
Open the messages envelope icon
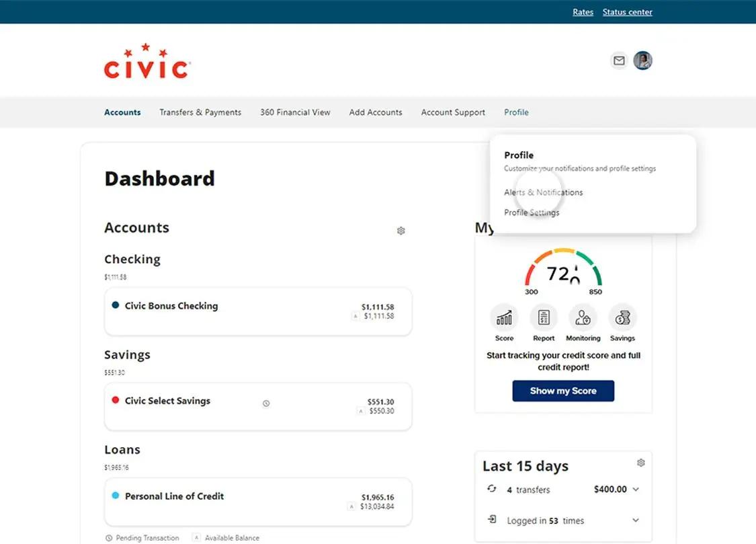[618, 61]
